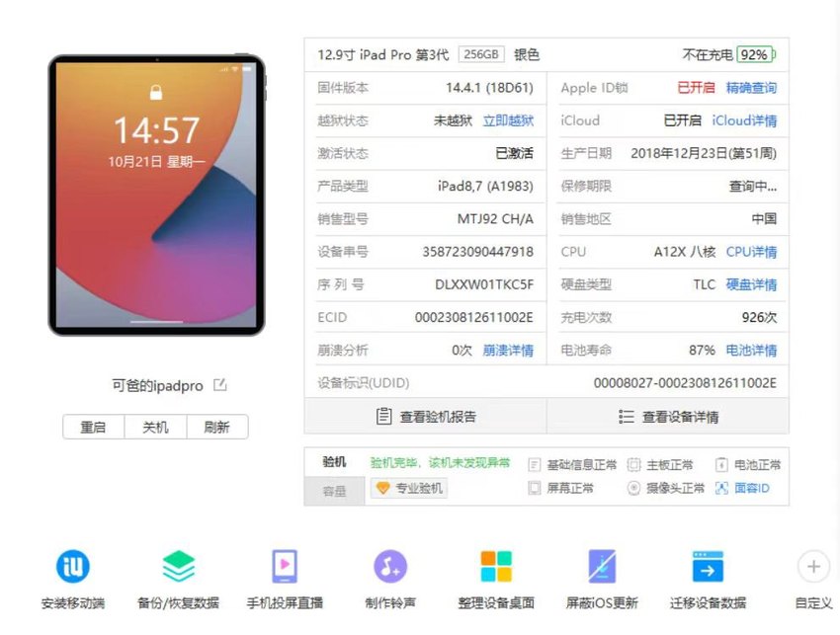This screenshot has width=840, height=635.
Task: Switch to the 验机 tab
Action: (334, 462)
